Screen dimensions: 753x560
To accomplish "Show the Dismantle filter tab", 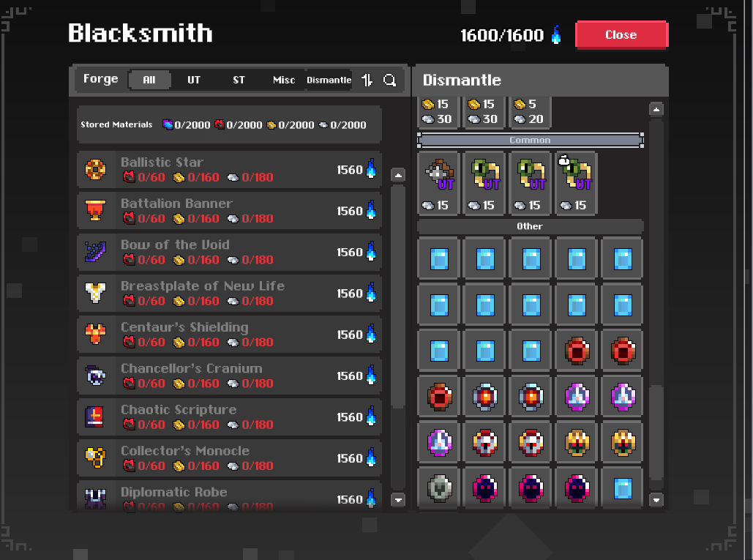I will 329,80.
